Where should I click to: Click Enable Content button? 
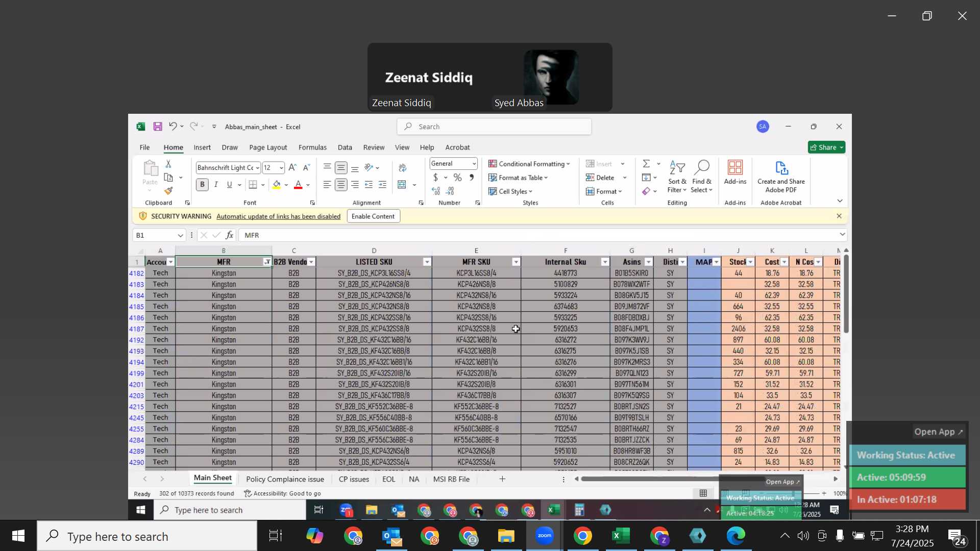tap(373, 216)
